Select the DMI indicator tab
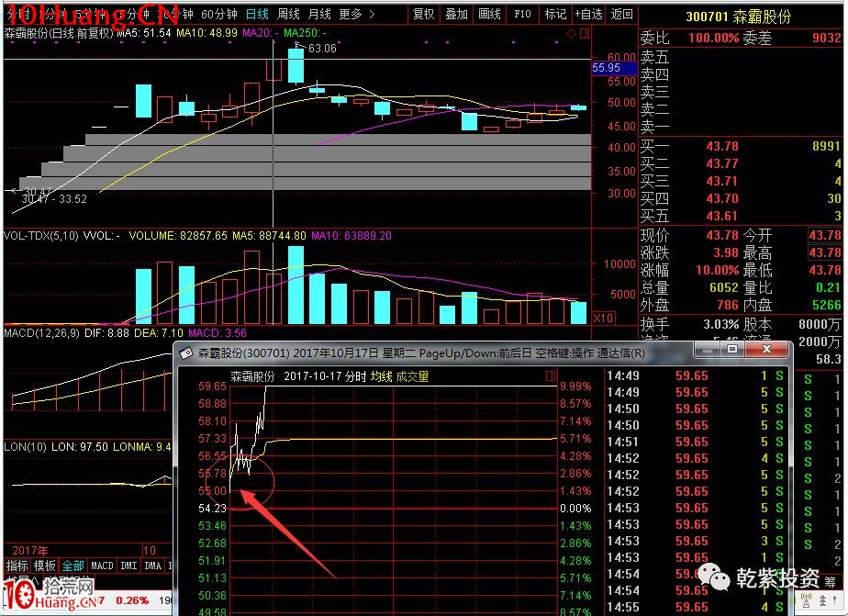Viewport: 848px width, 616px height. [128, 566]
